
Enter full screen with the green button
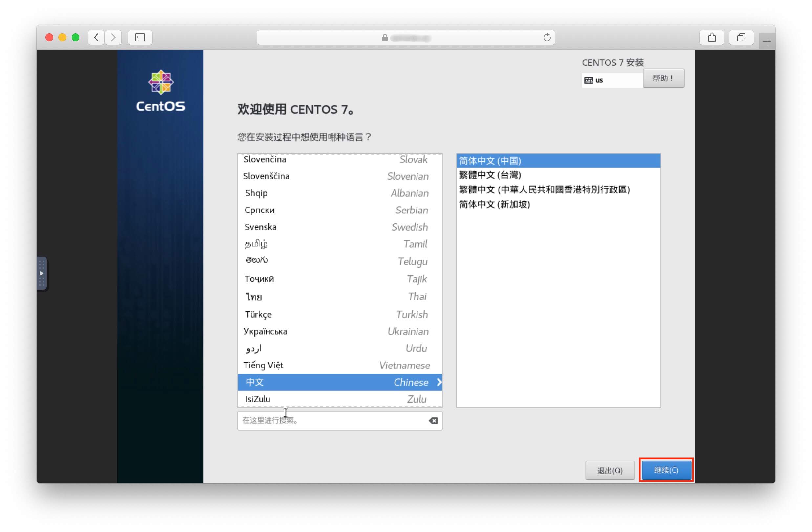click(75, 37)
